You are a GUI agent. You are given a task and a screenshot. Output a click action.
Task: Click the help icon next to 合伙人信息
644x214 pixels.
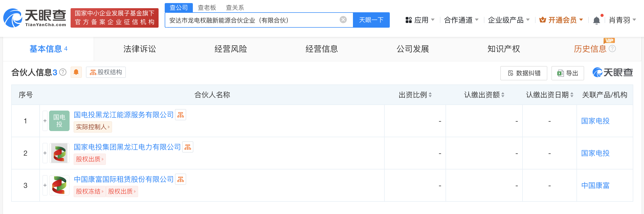coord(63,72)
